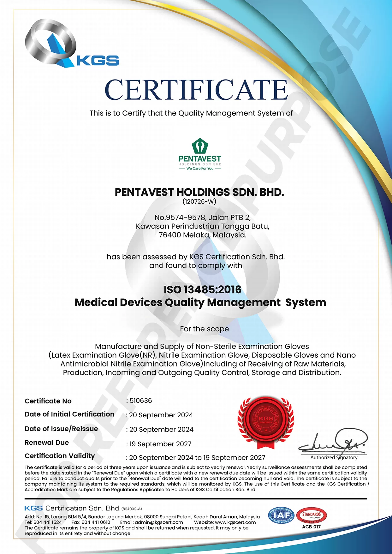Click the 'For the scope' heading

[x=204, y=329]
